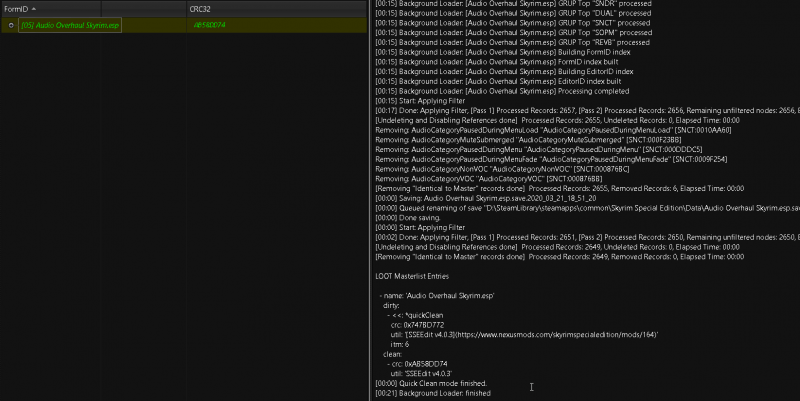The height and width of the screenshot is (401, 800).
Task: Click the Removing AudioCategoryVOC [SNCT:000876BB] line
Action: click(489, 179)
